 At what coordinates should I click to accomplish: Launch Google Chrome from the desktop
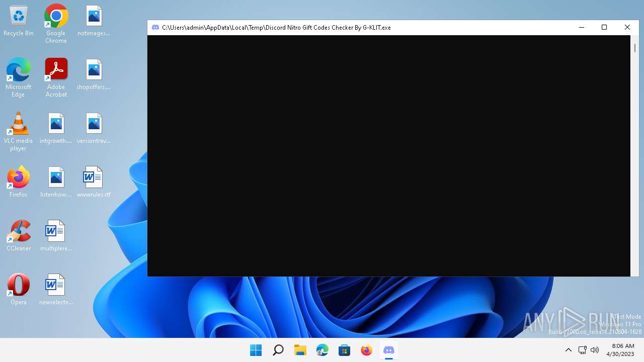point(56,24)
